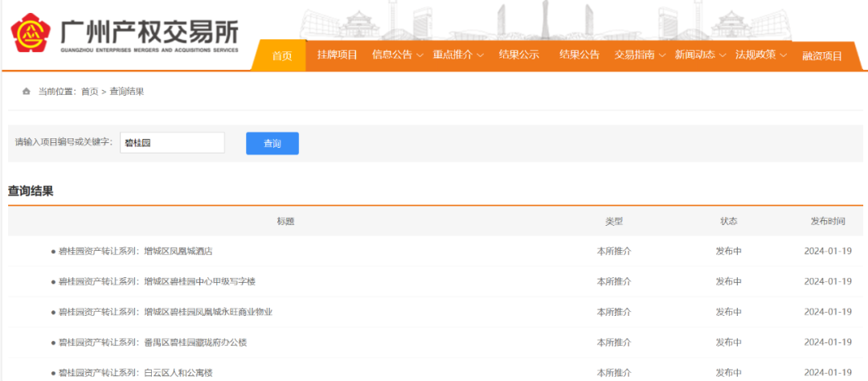Select the 结果公示 menu item
Screen dimensions: 868x381
click(x=518, y=55)
